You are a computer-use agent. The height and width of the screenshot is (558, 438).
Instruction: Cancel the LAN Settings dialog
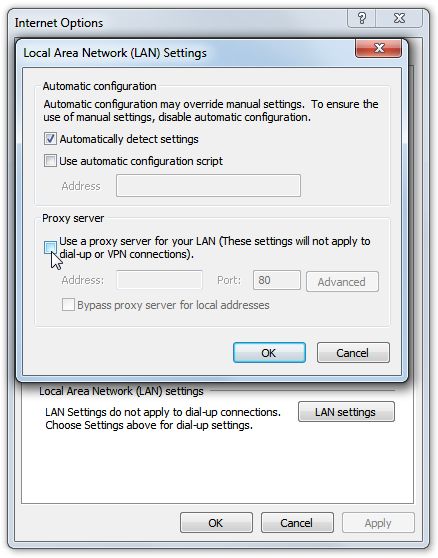pos(353,353)
